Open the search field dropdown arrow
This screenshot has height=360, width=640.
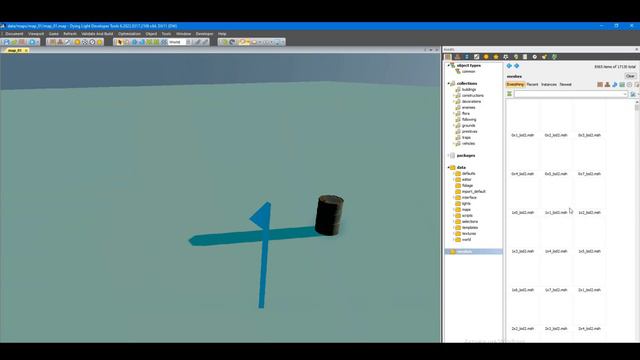coord(625,94)
